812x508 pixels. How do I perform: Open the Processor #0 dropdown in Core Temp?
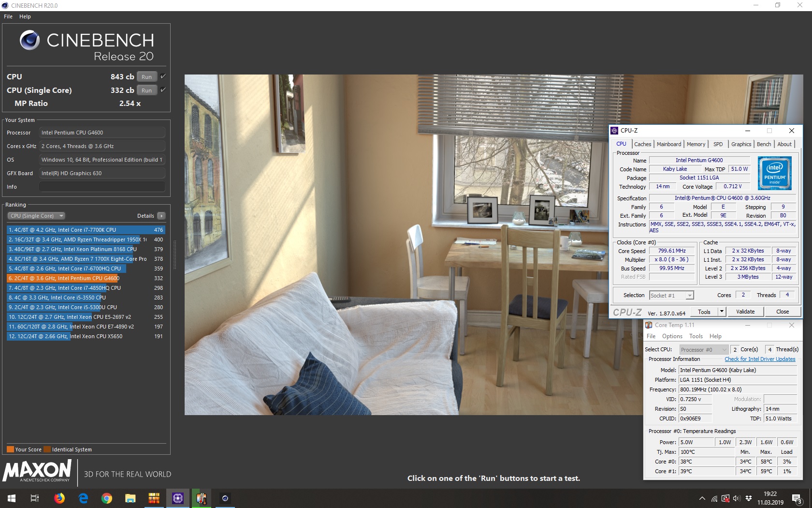click(x=704, y=349)
